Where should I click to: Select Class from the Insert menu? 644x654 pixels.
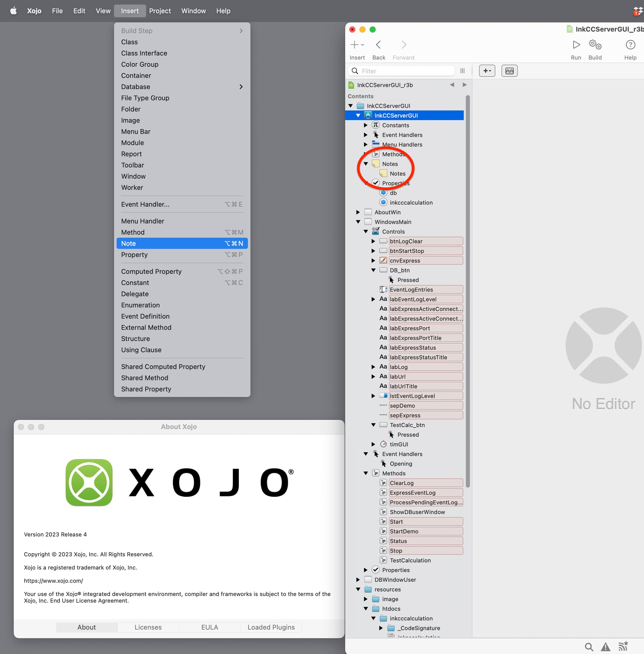click(129, 42)
